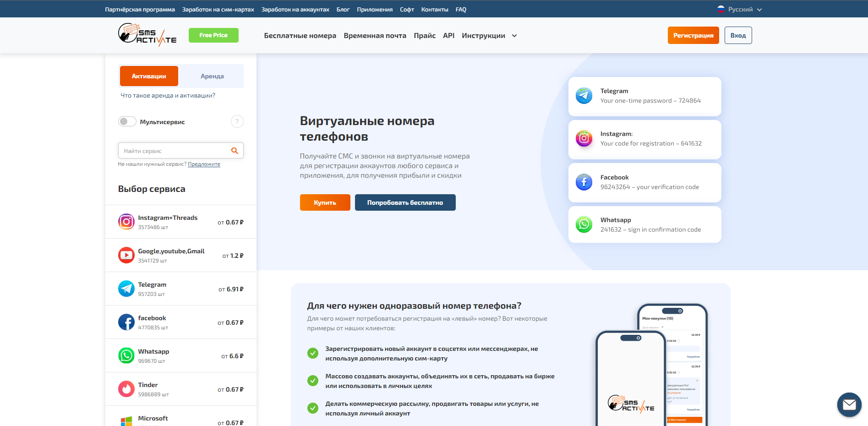This screenshot has width=868, height=426.
Task: Open the Прайс menu item
Action: (425, 36)
